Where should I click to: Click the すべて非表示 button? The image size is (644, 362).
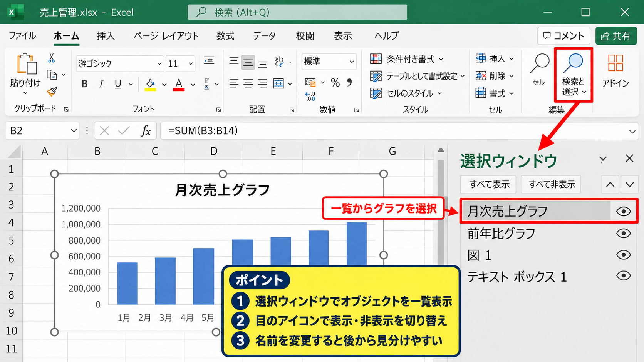[x=551, y=184]
